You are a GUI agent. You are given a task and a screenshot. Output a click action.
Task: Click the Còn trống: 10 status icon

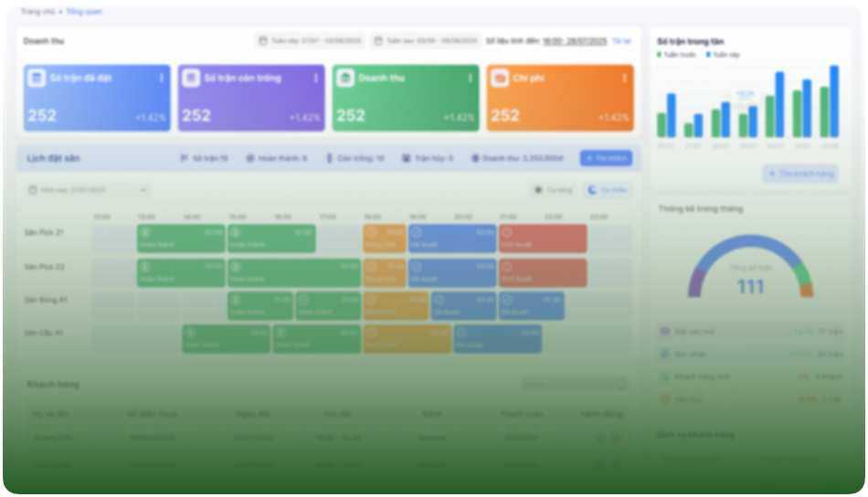click(329, 158)
